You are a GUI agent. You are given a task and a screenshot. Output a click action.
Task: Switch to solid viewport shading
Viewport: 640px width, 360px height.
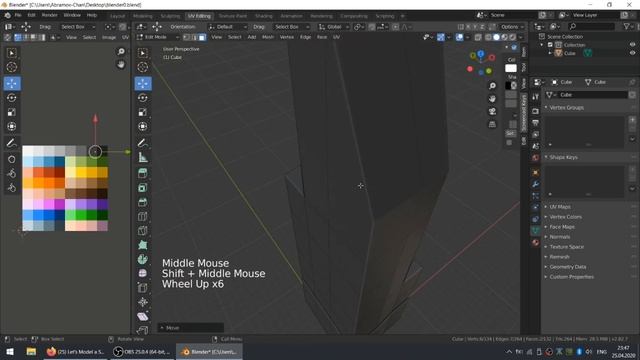tap(496, 37)
